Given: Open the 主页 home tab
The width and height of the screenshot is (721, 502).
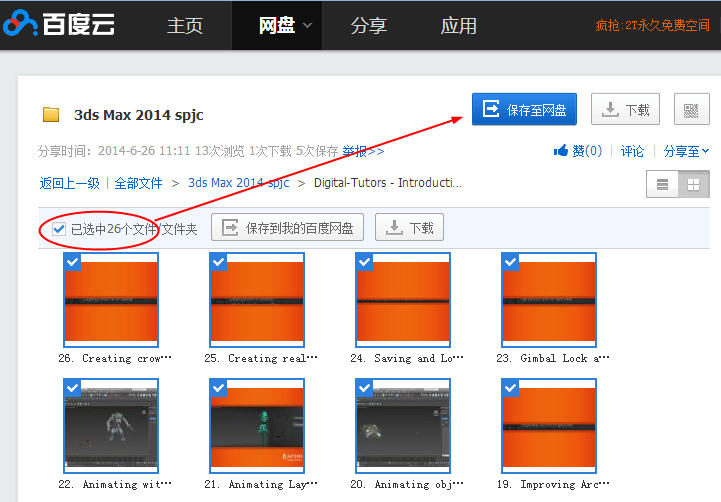Looking at the screenshot, I should point(185,25).
